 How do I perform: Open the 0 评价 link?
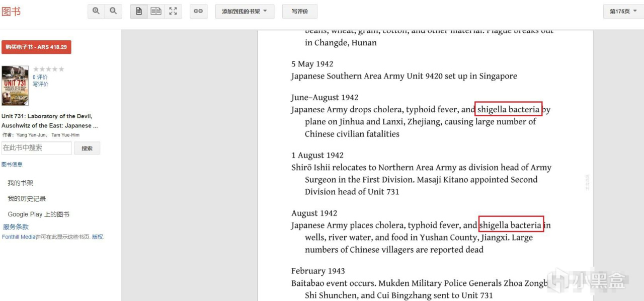[40, 77]
